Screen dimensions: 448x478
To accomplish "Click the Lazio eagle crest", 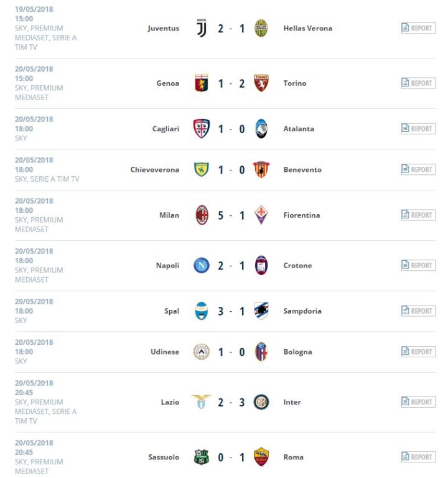I will click(202, 402).
